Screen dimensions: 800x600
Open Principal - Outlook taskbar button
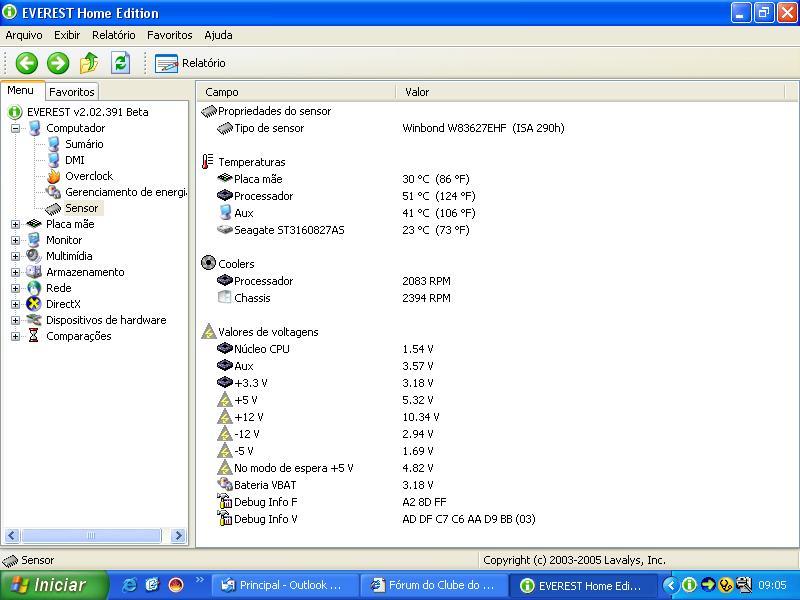click(285, 585)
